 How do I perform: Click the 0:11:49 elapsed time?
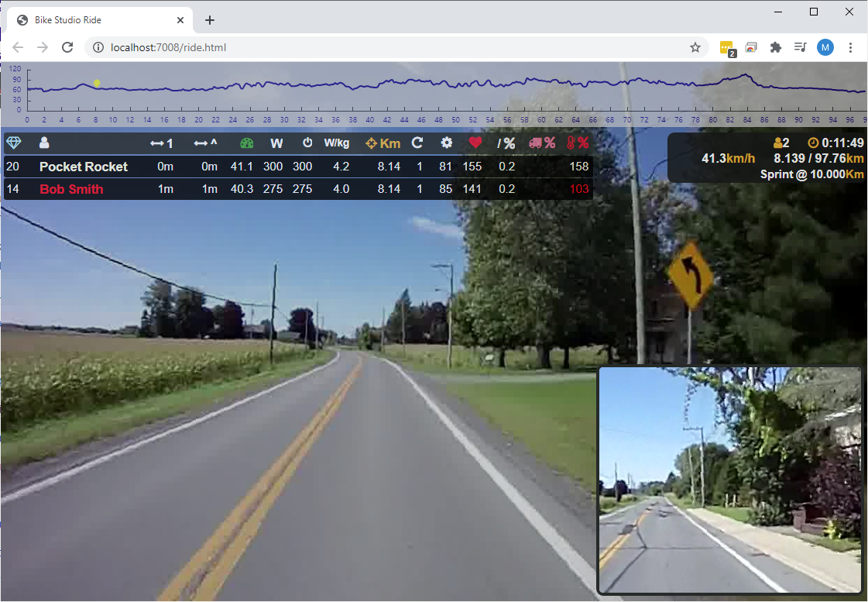pos(842,143)
